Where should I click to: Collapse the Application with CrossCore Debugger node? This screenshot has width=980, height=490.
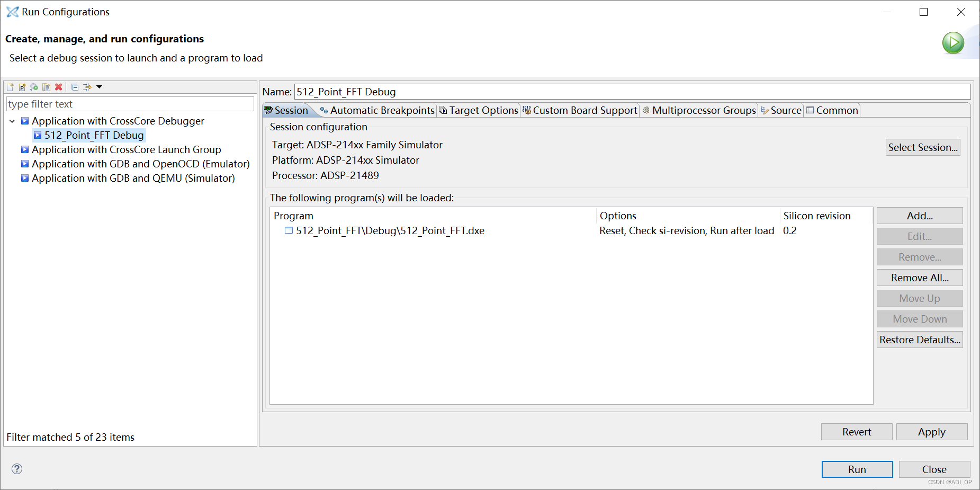pos(12,121)
